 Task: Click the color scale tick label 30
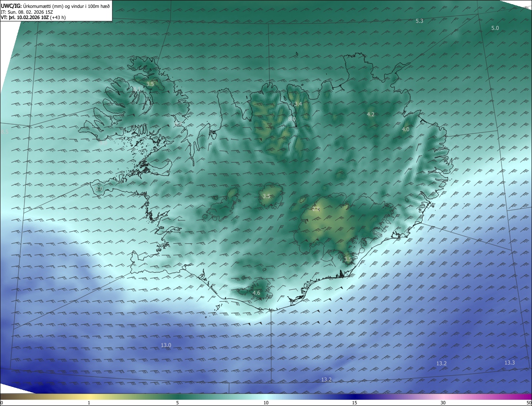coord(443,403)
